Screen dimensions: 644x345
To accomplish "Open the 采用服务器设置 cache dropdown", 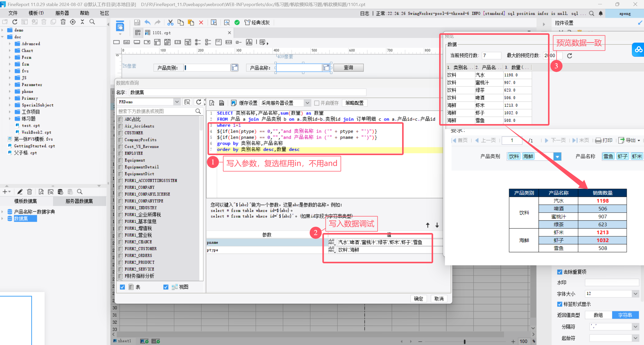I will tap(307, 103).
